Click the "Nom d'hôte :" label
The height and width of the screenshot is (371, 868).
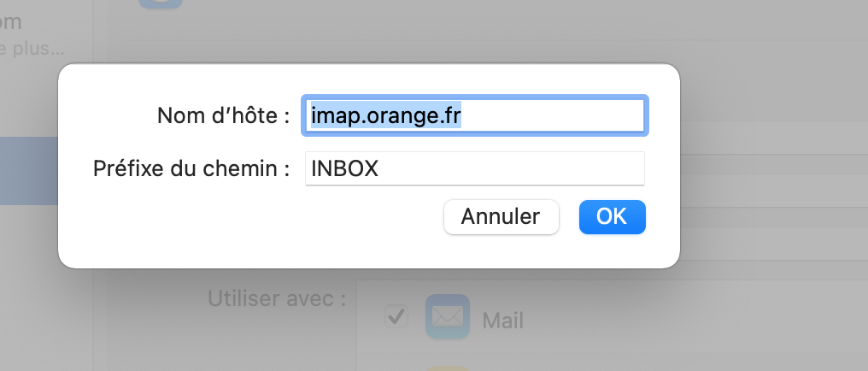[x=224, y=115]
